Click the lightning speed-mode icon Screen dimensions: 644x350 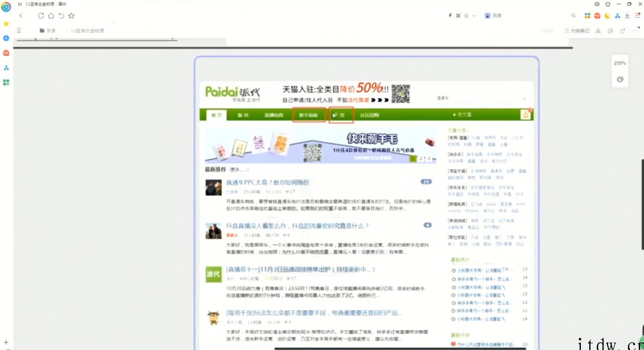coord(450,15)
